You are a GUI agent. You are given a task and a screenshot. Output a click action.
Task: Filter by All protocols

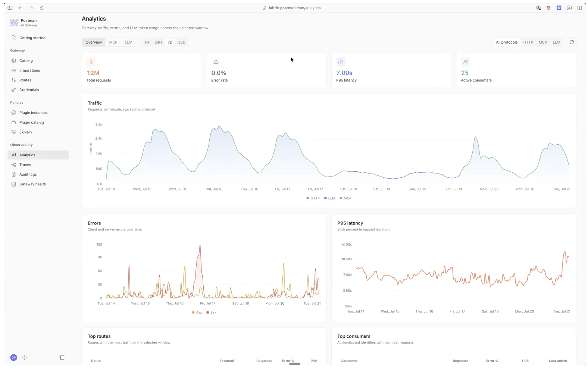[x=506, y=42]
